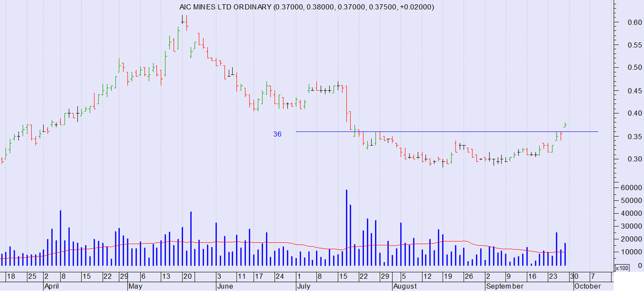644x298 pixels.
Task: Click the 5 date label in August
Action: click(x=404, y=277)
